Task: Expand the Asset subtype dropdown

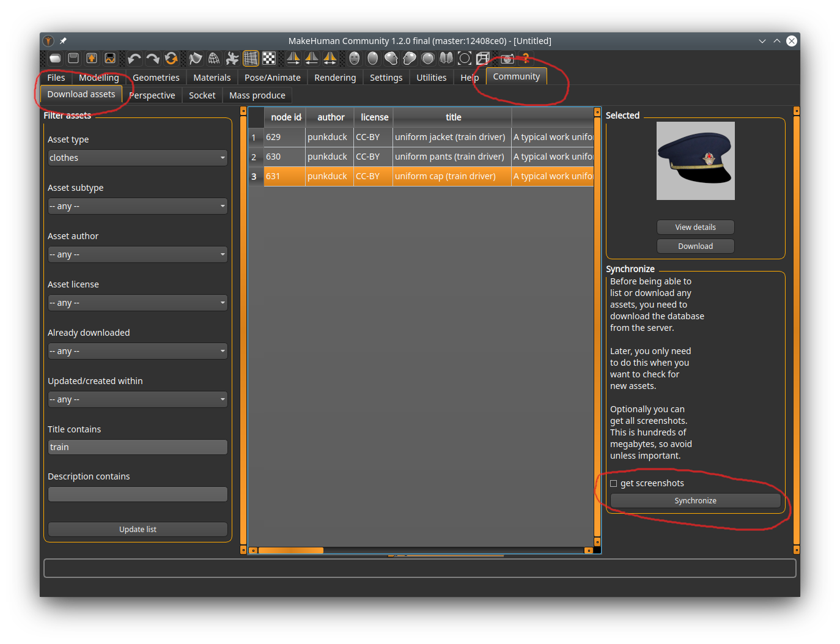Action: 138,206
